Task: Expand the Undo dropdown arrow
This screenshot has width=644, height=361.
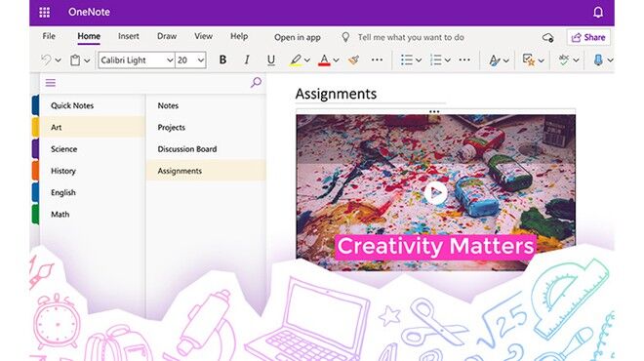Action: pyautogui.click(x=58, y=60)
